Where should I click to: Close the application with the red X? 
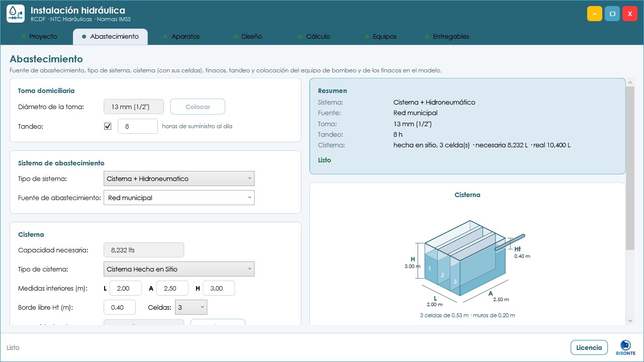[630, 14]
